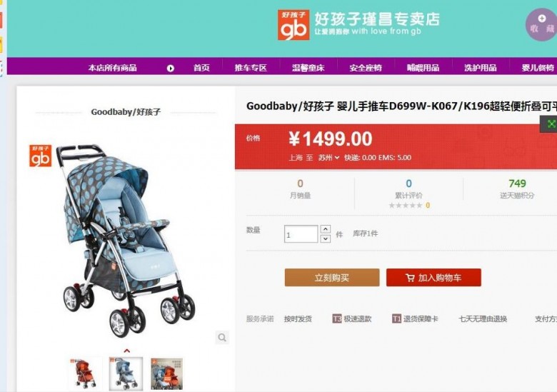
Task: Click the T1 退货保障卡 service badge
Action: point(415,319)
